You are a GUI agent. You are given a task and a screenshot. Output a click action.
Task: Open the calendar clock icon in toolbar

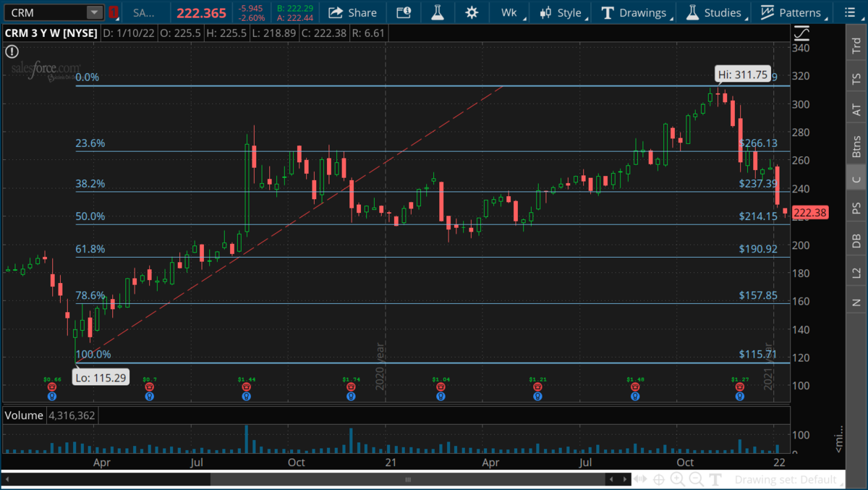point(404,12)
